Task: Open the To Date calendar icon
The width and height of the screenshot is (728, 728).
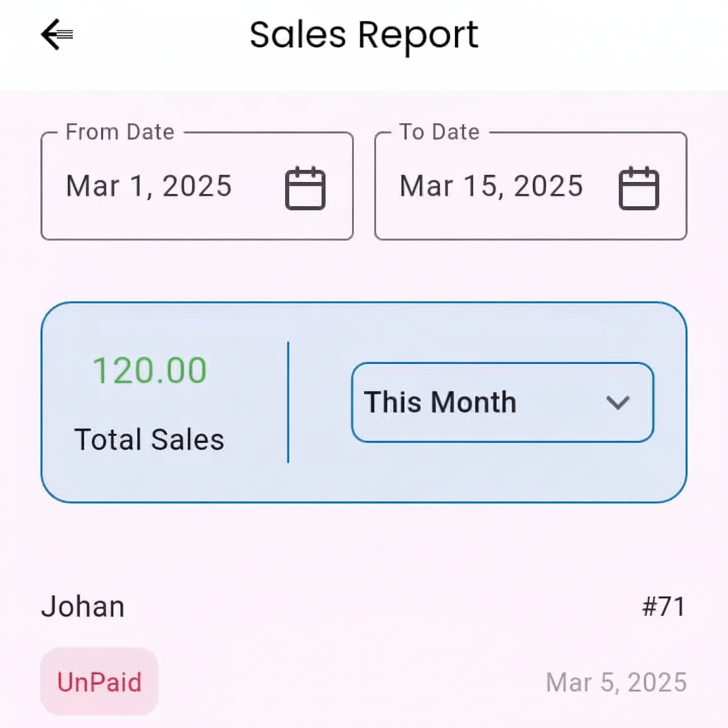Action: (639, 188)
